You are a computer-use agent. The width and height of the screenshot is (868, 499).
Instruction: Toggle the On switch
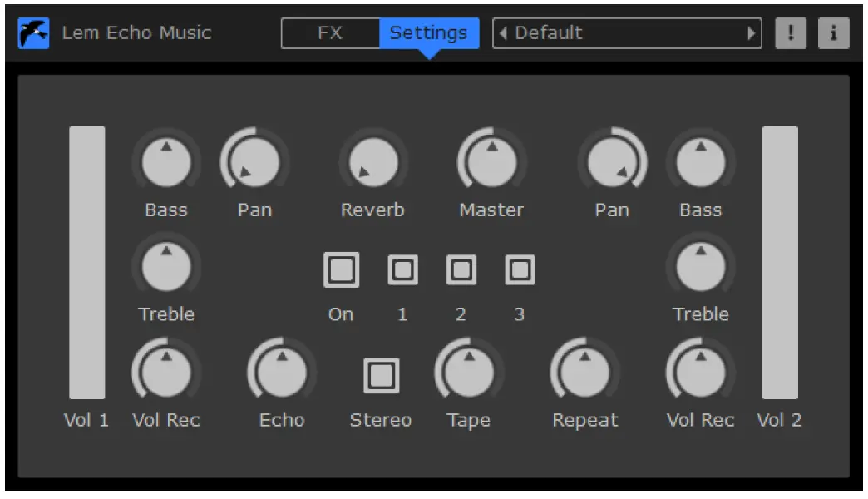(x=341, y=269)
